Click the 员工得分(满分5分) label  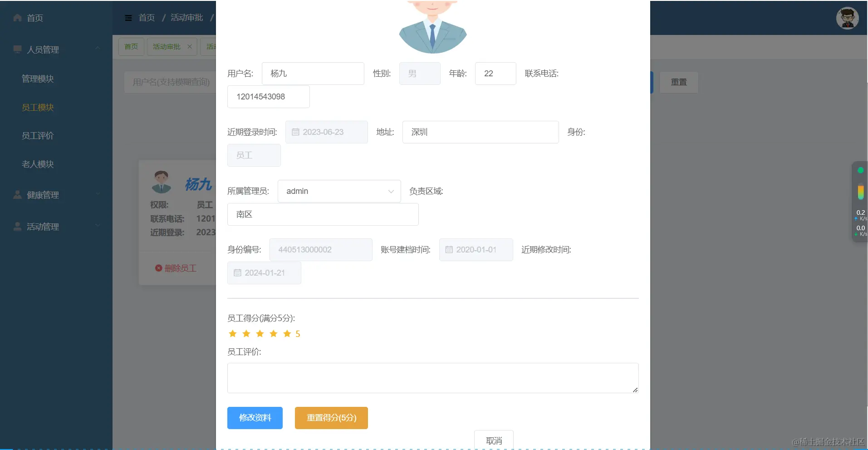[261, 318]
